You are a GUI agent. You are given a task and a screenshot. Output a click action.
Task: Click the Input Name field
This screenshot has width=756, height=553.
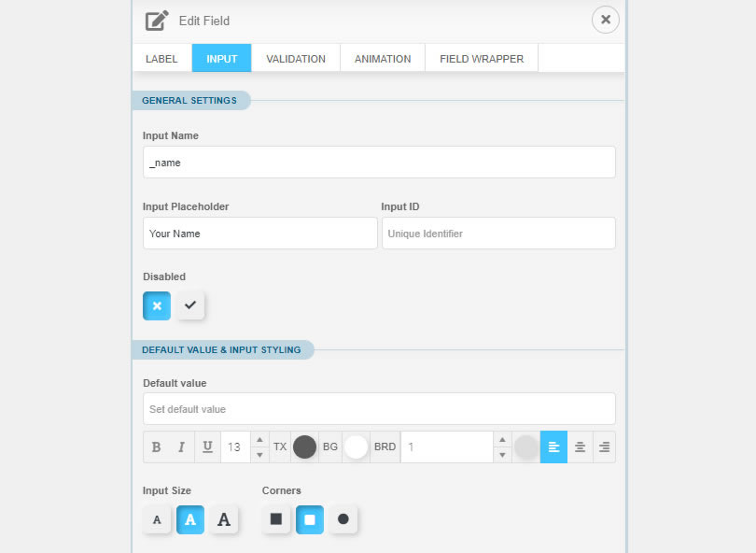[x=379, y=163]
